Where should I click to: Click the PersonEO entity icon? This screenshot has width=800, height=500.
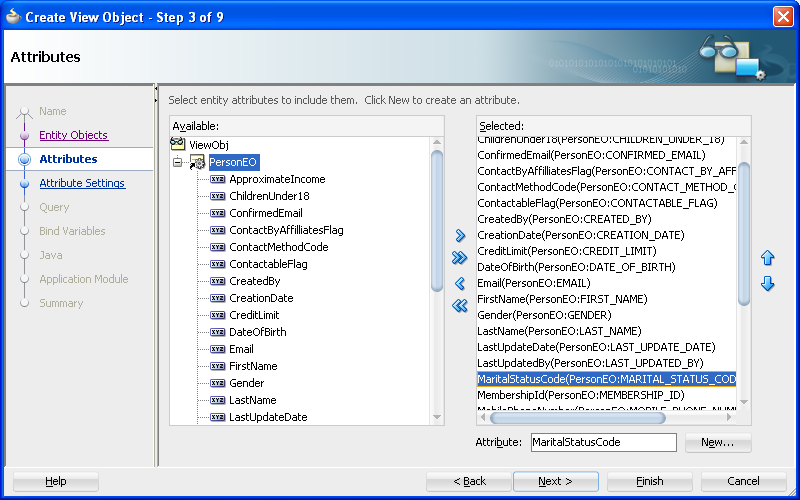(197, 162)
